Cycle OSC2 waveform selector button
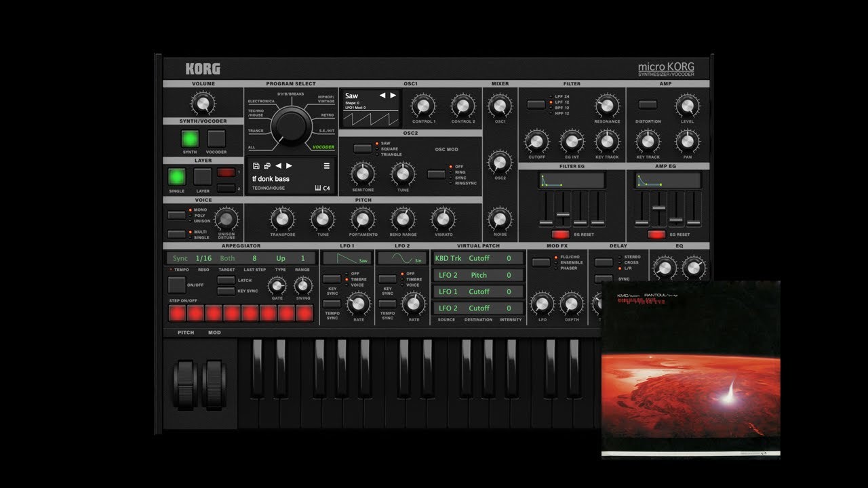Image resolution: width=868 pixels, height=488 pixels. click(x=363, y=148)
